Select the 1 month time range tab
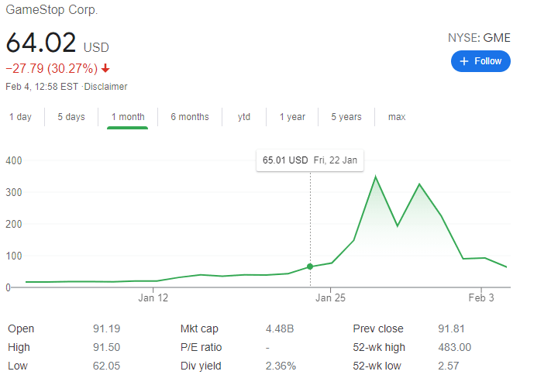The image size is (551, 392). pyautogui.click(x=128, y=117)
